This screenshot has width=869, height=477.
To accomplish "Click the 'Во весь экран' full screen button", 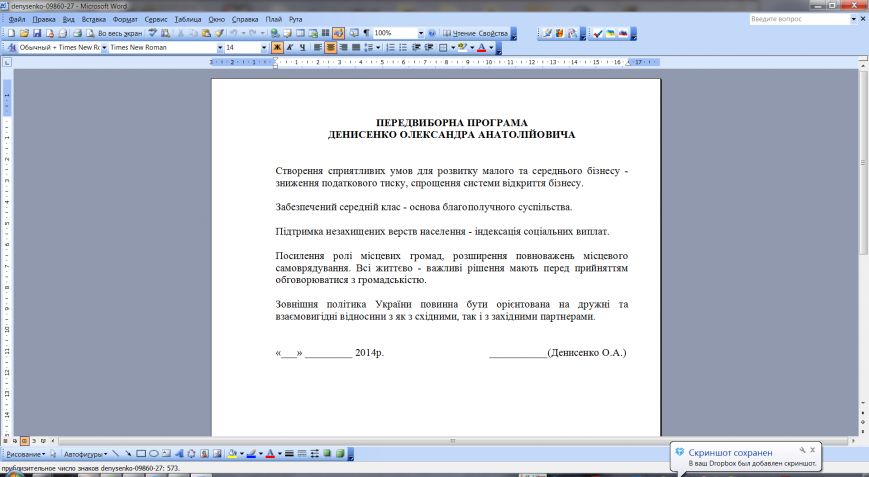I will coord(120,33).
